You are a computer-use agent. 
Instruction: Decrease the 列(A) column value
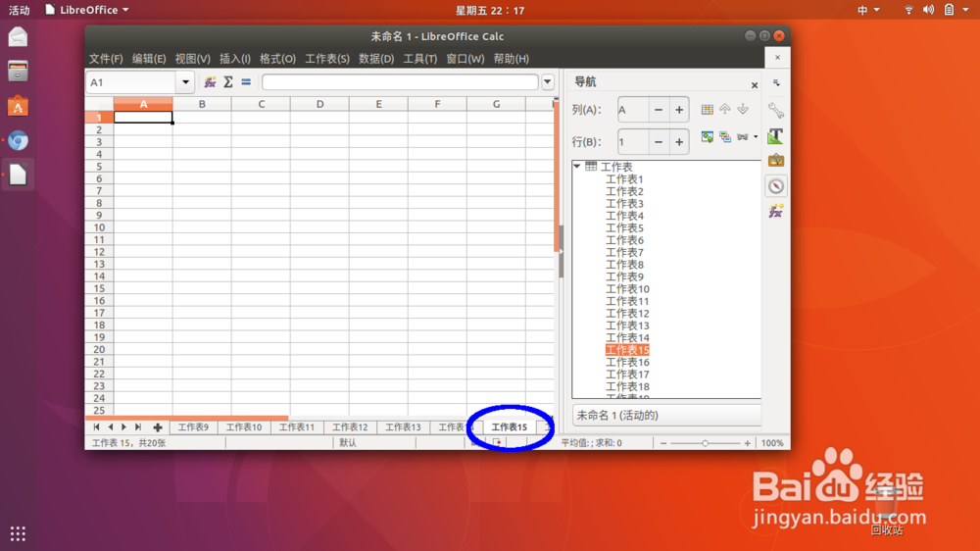659,110
